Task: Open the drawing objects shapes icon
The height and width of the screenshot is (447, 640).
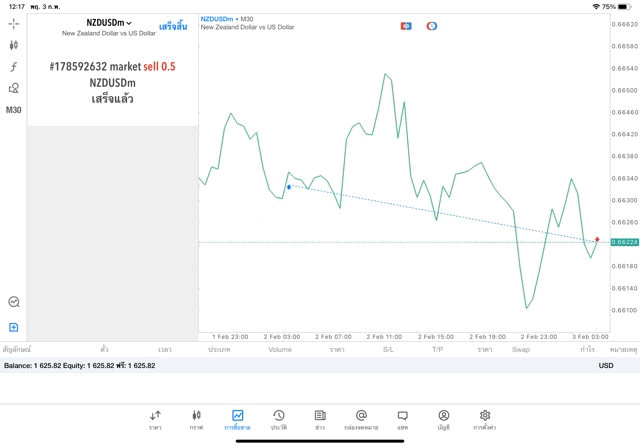Action: 14,88
